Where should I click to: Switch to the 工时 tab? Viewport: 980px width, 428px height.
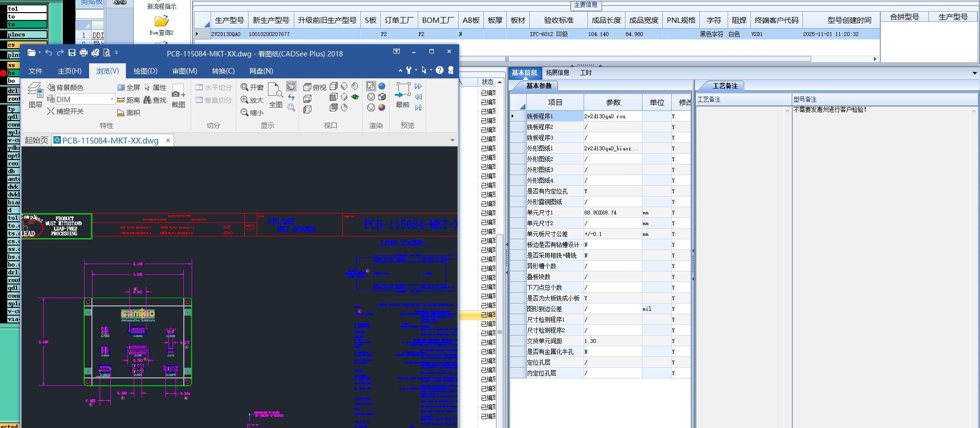586,72
